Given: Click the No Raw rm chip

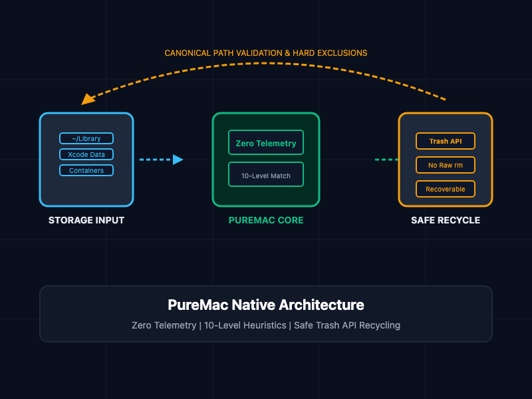Looking at the screenshot, I should point(446,165).
